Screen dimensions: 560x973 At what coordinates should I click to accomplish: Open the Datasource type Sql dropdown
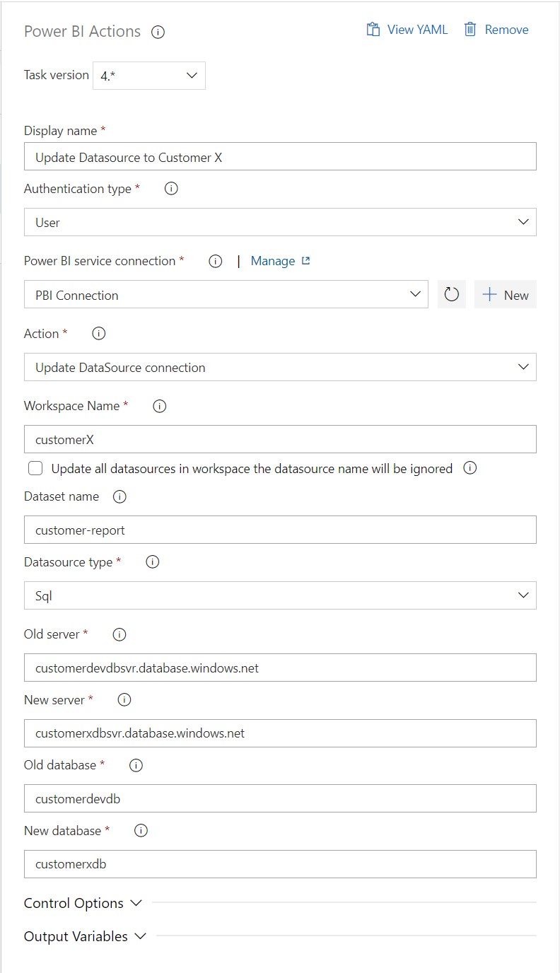(280, 595)
